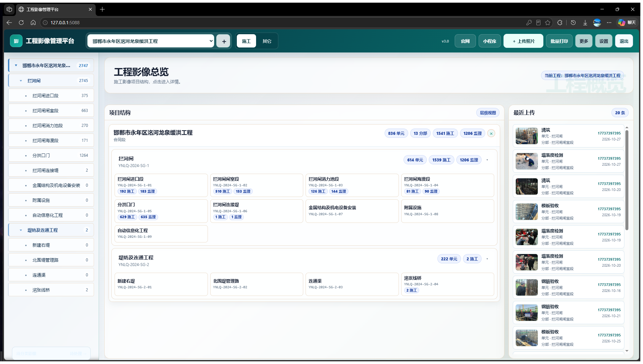Open browser downloads arrow icon
The width and height of the screenshot is (643, 364).
(585, 23)
